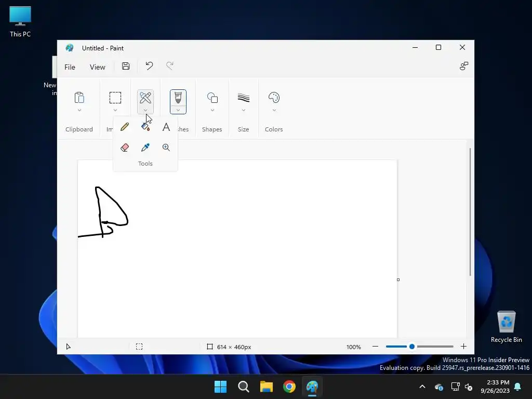The width and height of the screenshot is (532, 399).
Task: Open the notification bell
Action: 518,387
